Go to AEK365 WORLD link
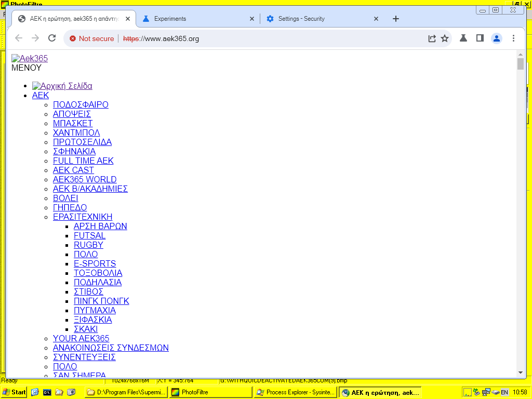Image resolution: width=532 pixels, height=399 pixels. click(85, 179)
